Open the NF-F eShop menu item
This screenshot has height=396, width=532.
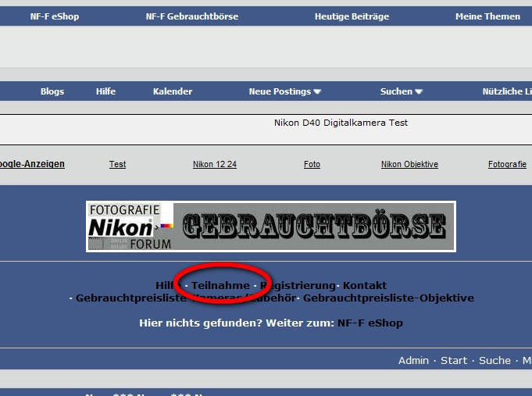click(x=54, y=16)
